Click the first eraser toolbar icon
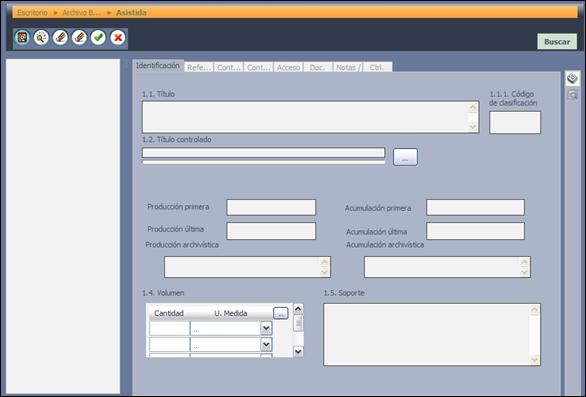The width and height of the screenshot is (586, 397). point(60,38)
